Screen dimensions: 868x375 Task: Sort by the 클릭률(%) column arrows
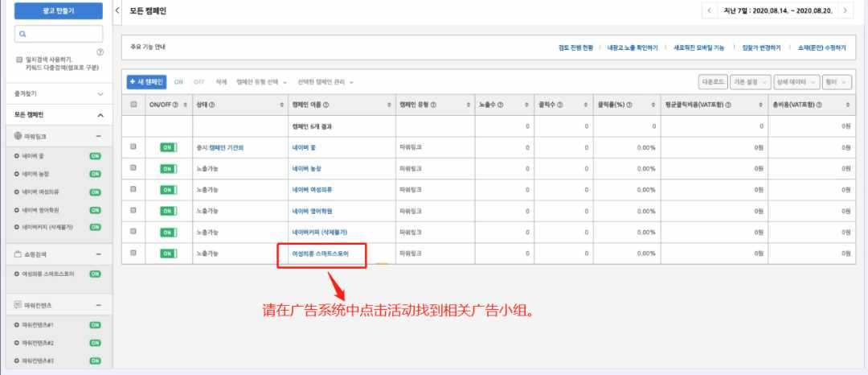click(654, 105)
